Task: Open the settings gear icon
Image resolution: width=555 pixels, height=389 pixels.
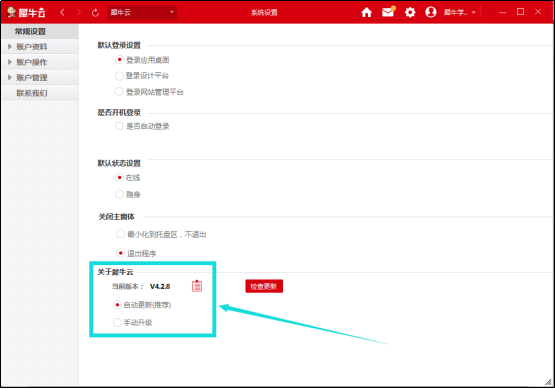Action: (x=410, y=12)
